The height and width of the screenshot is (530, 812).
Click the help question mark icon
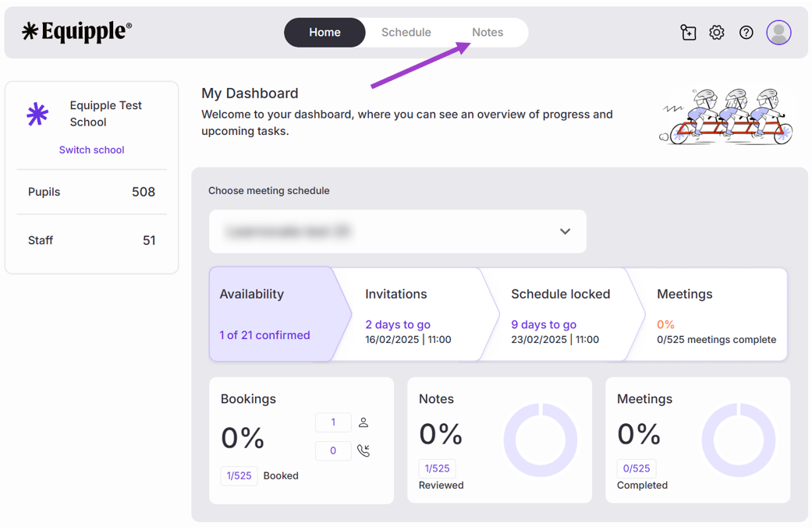pos(746,33)
